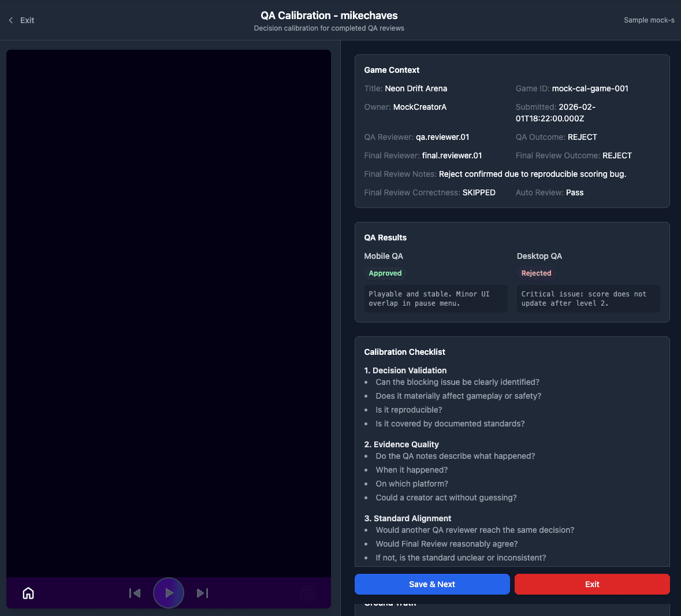This screenshot has width=681, height=616.
Task: Click the red Exit button
Action: (x=592, y=584)
